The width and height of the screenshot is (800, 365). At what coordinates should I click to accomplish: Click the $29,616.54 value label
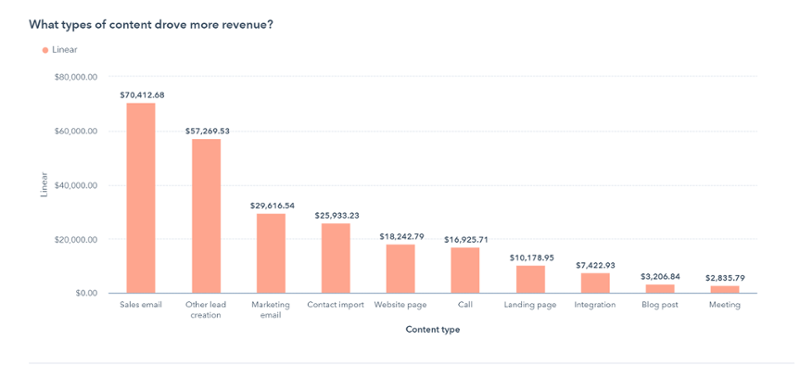pos(272,206)
